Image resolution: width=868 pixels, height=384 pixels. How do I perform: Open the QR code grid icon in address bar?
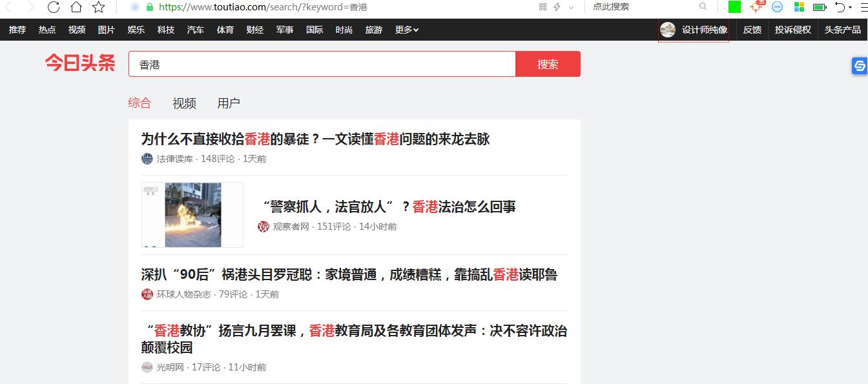(542, 7)
